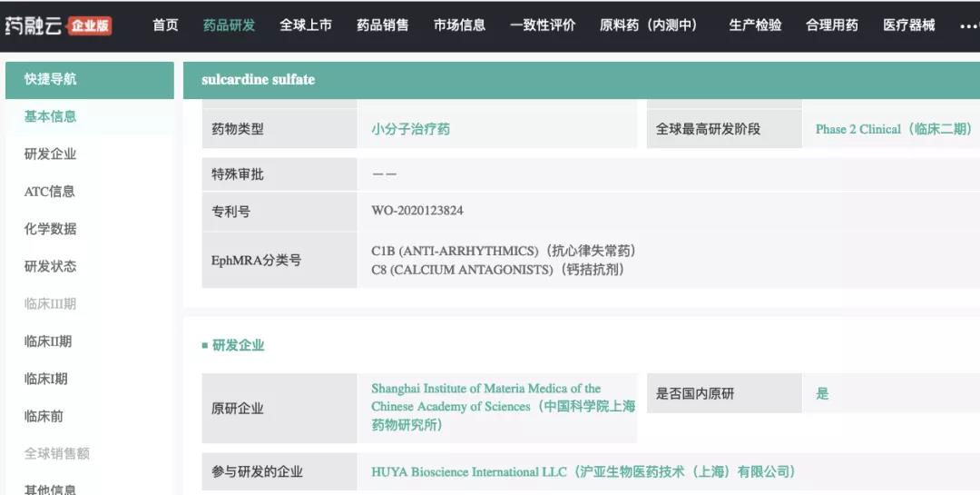The width and height of the screenshot is (980, 495).
Task: Jump to 基本信息 in quick navigation
Action: (x=50, y=116)
